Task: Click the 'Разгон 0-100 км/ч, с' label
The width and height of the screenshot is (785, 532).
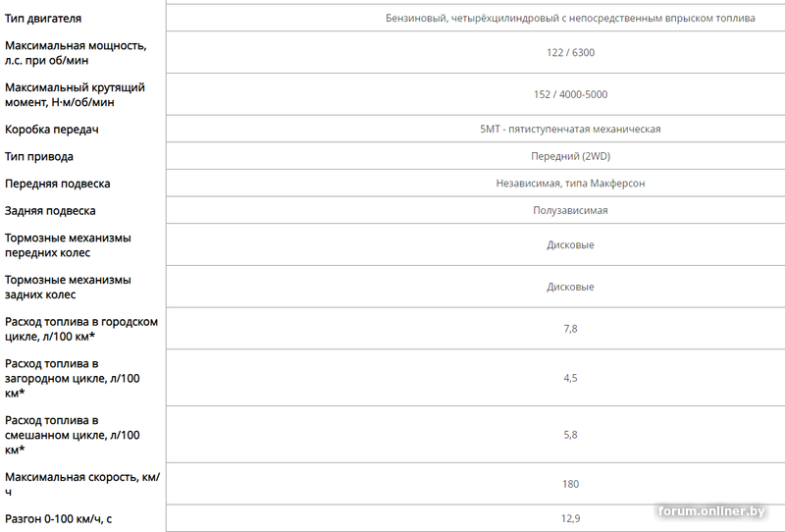Action: pyautogui.click(x=58, y=518)
